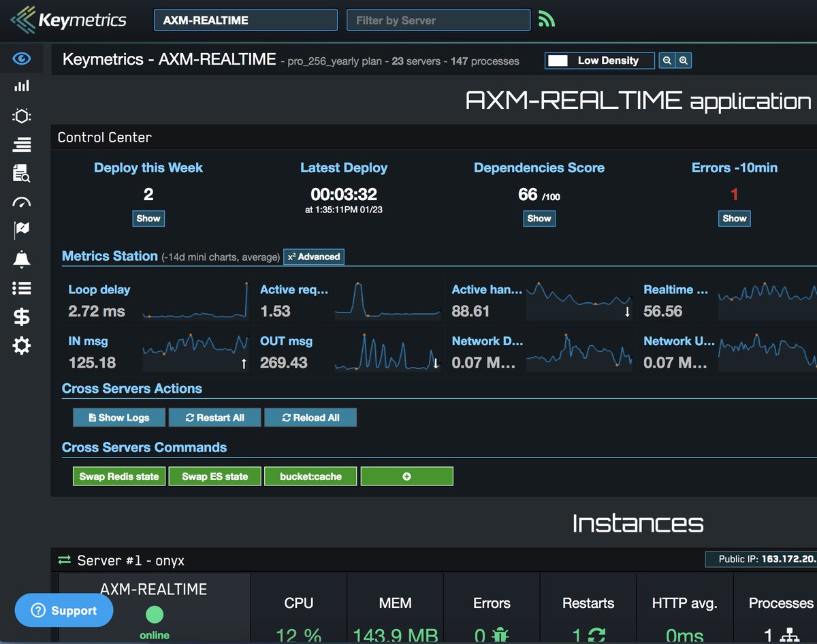Viewport: 817px width, 644px height.
Task: Click the Latest Deploy time 00:03:32
Action: pos(344,195)
